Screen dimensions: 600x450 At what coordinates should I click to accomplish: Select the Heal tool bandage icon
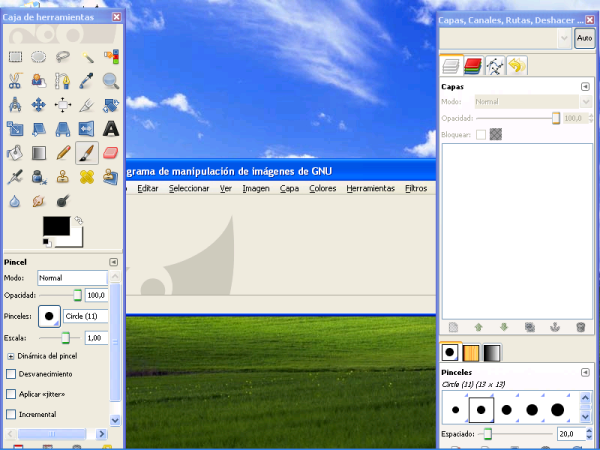pos(87,177)
